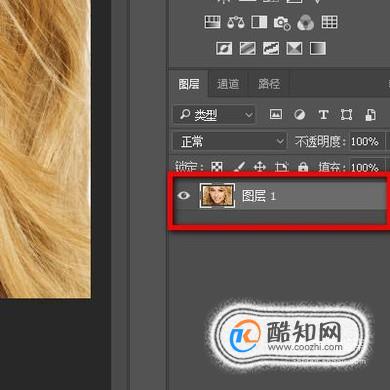Add a Threshold adjustment layer
The image size is (390, 390).
[271, 48]
